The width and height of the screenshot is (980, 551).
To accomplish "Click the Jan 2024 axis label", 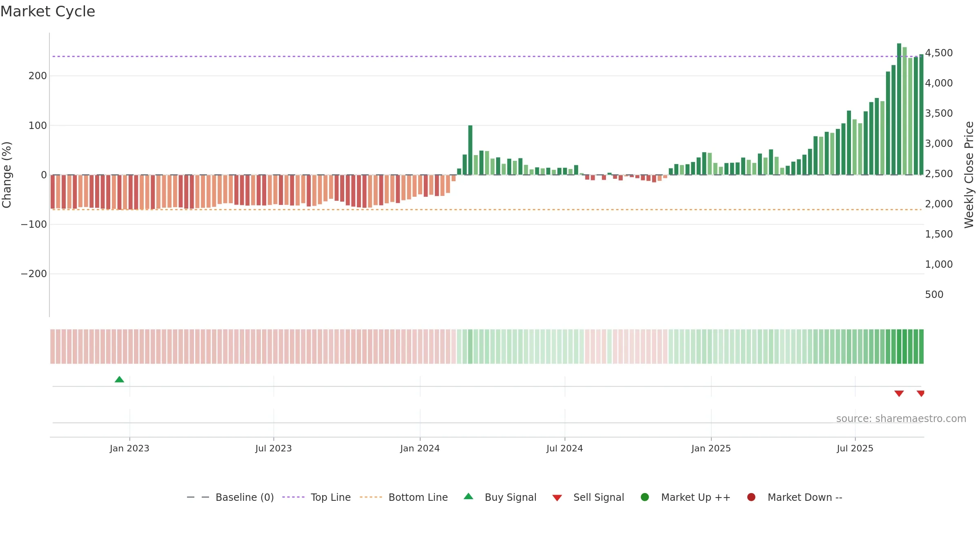I will pyautogui.click(x=420, y=449).
